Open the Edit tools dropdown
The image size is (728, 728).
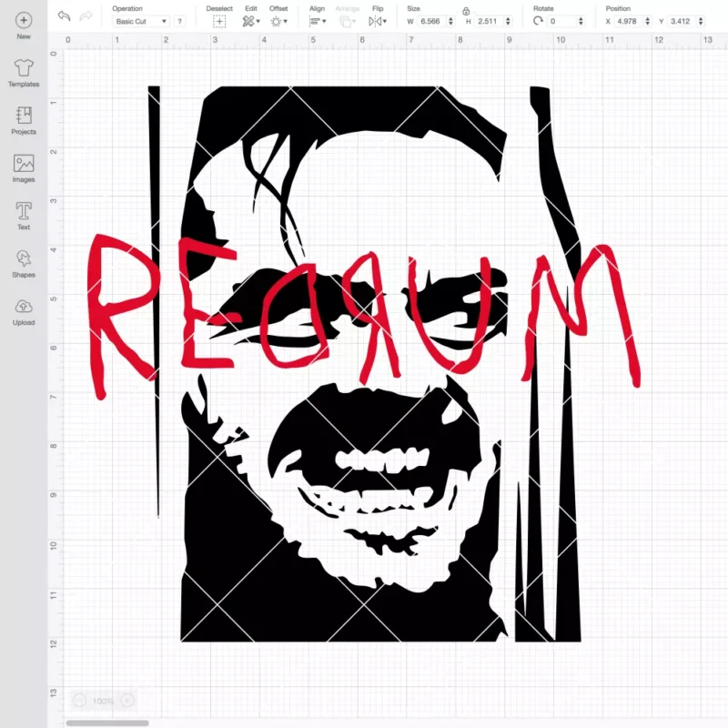point(251,21)
